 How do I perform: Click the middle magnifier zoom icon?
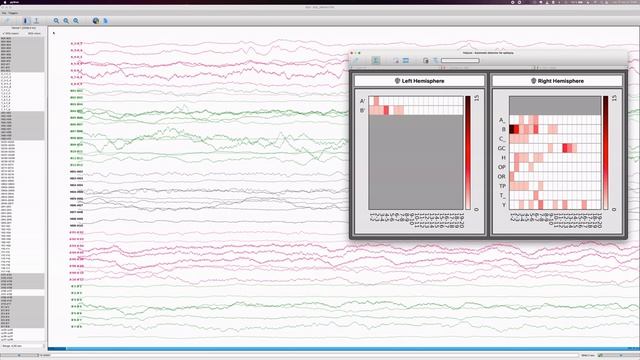tap(66, 21)
